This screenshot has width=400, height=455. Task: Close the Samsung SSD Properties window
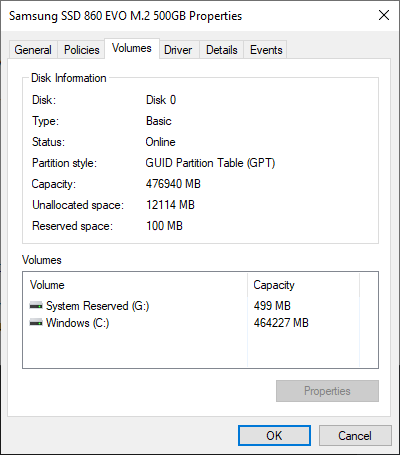tap(384, 15)
